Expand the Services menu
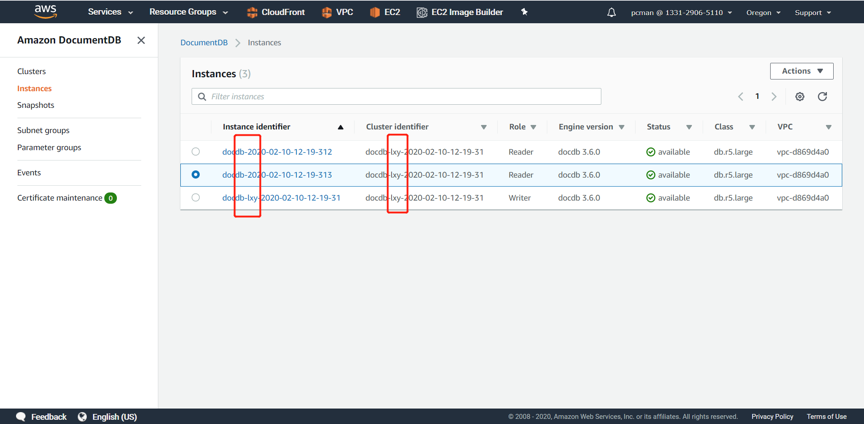This screenshot has width=864, height=424. [110, 13]
